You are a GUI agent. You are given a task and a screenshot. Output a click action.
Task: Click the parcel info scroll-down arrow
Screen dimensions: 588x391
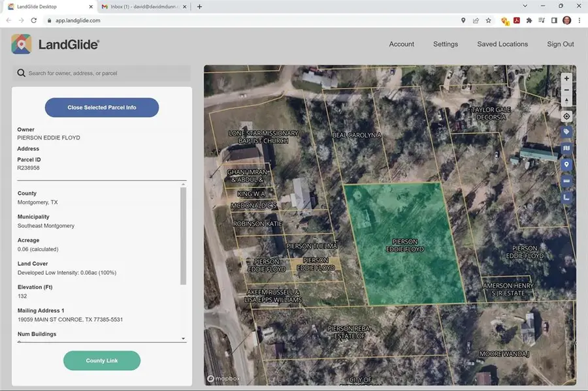(183, 339)
